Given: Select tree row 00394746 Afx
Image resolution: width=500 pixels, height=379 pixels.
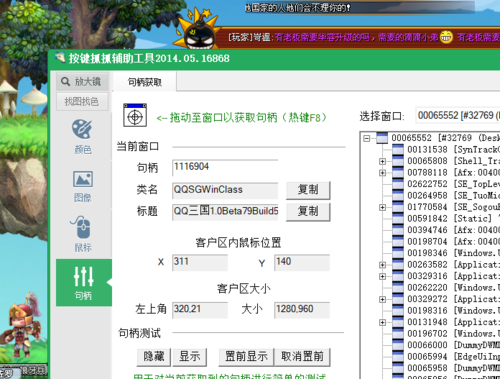Looking at the screenshot, I should tap(453, 230).
